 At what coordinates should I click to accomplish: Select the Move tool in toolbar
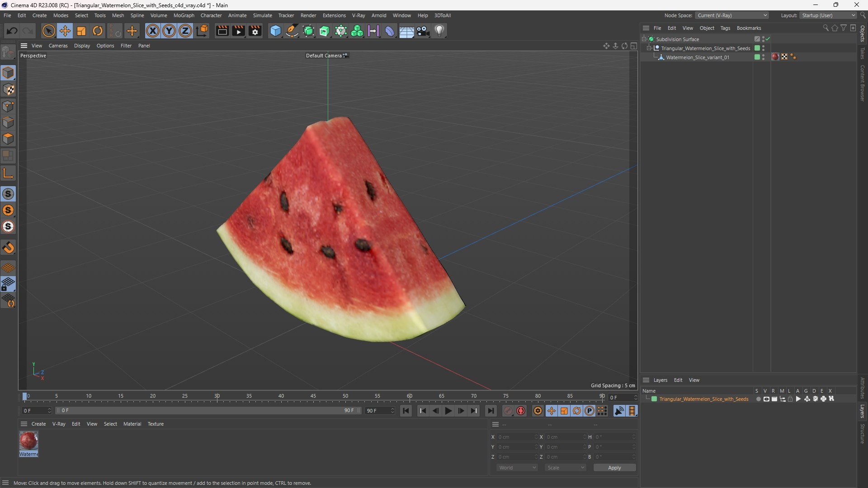(65, 31)
